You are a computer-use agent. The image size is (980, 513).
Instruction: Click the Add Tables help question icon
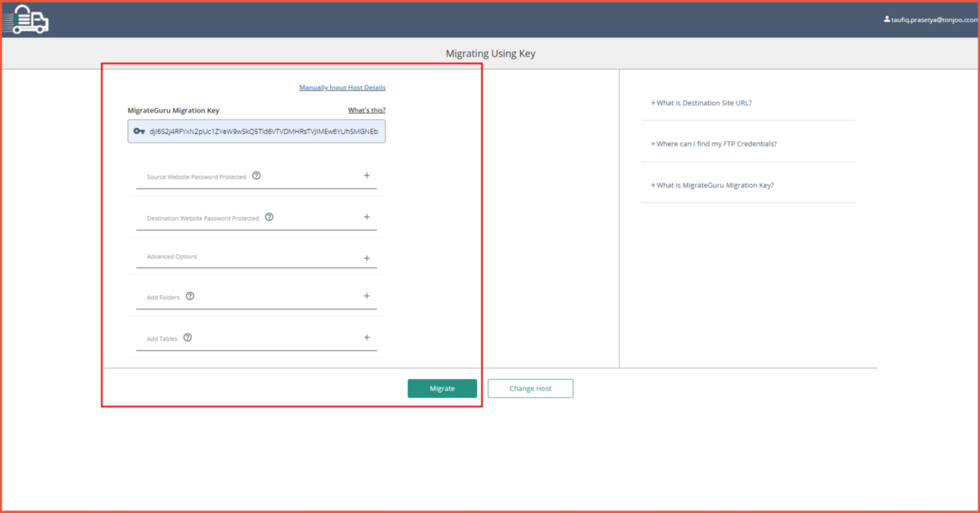tap(188, 337)
